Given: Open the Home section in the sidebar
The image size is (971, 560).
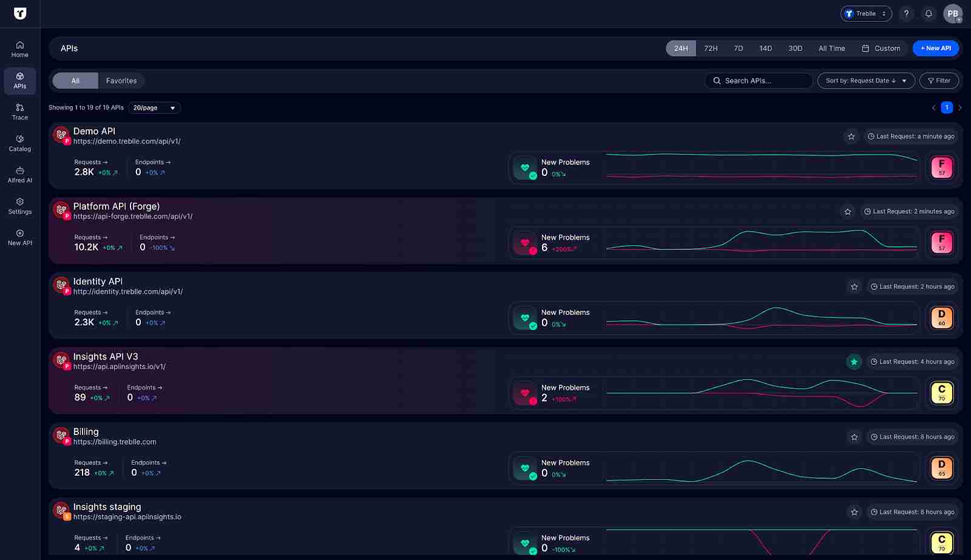Looking at the screenshot, I should [19, 49].
